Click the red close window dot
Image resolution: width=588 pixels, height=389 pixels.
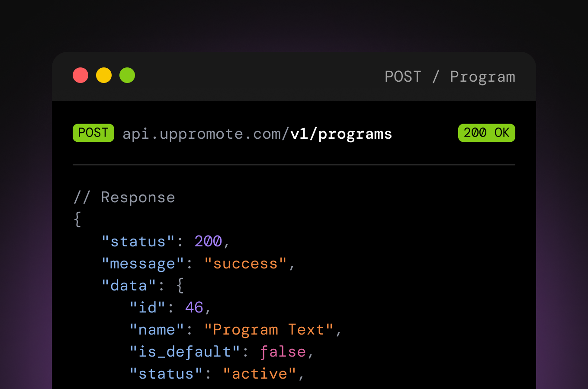[80, 75]
